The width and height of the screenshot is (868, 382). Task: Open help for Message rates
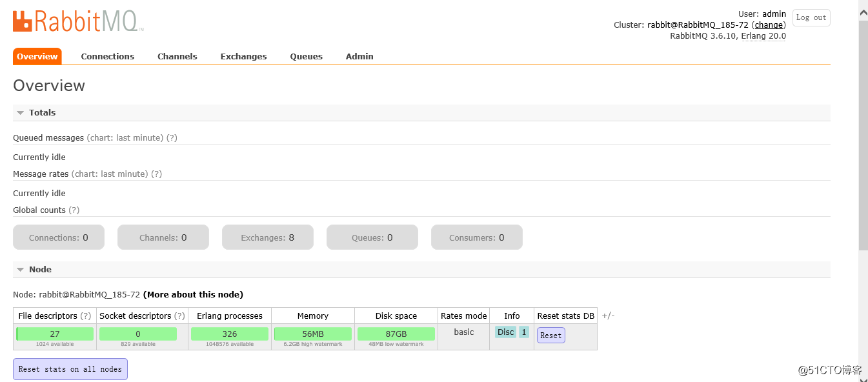point(156,174)
